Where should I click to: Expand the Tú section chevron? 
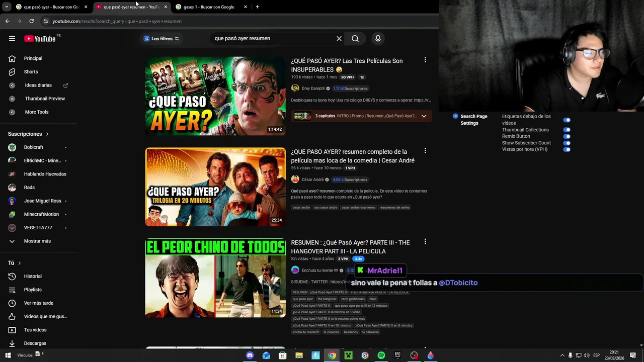tap(20, 263)
